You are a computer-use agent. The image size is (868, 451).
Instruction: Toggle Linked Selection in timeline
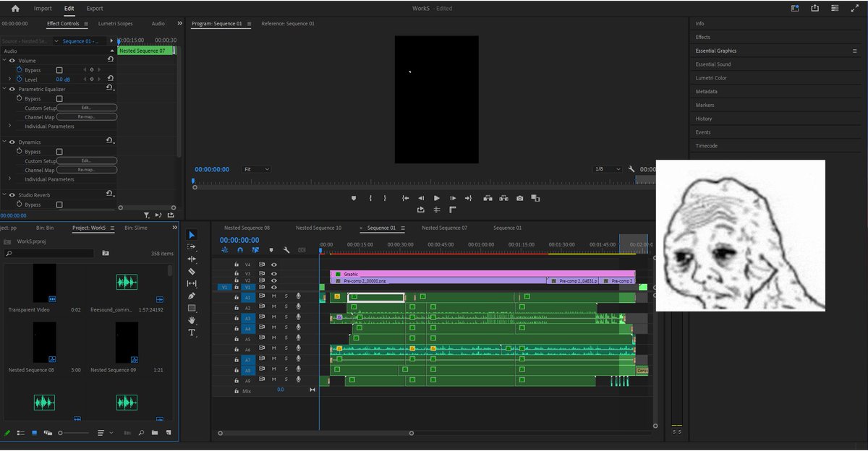255,250
